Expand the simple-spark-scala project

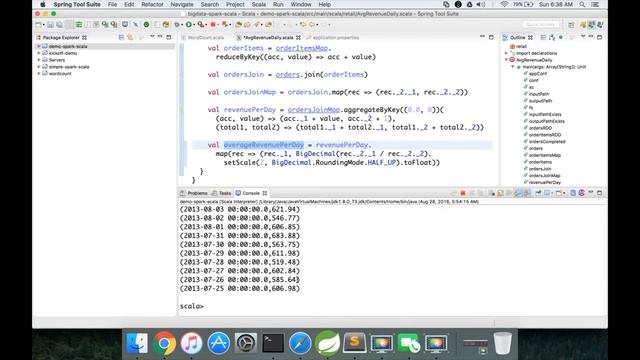pyautogui.click(x=39, y=67)
